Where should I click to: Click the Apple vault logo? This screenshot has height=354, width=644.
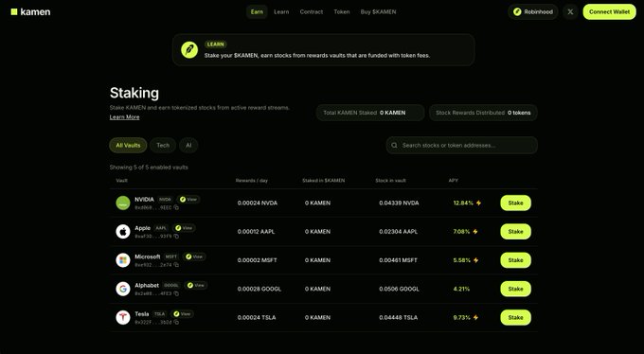(123, 232)
